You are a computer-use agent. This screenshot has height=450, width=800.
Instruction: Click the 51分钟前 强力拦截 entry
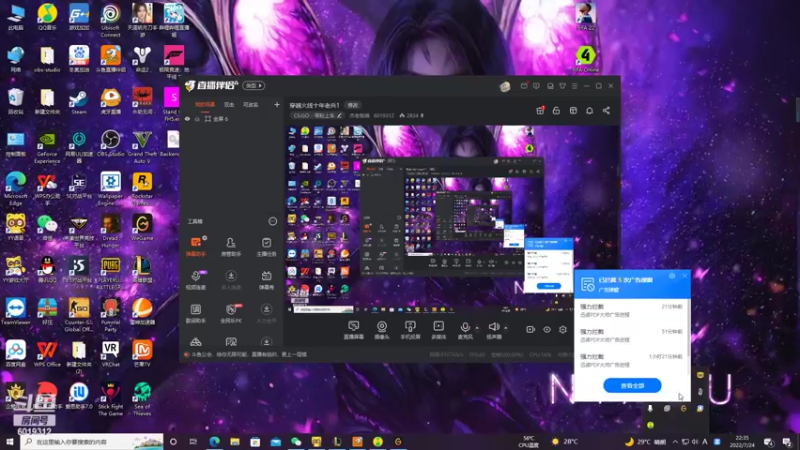tap(632, 335)
